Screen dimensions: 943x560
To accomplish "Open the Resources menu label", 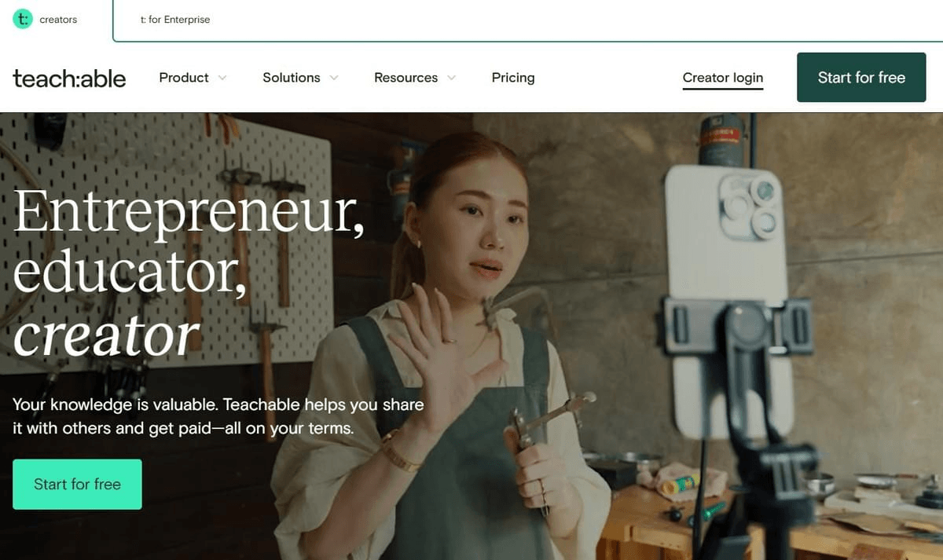I will pyautogui.click(x=405, y=78).
